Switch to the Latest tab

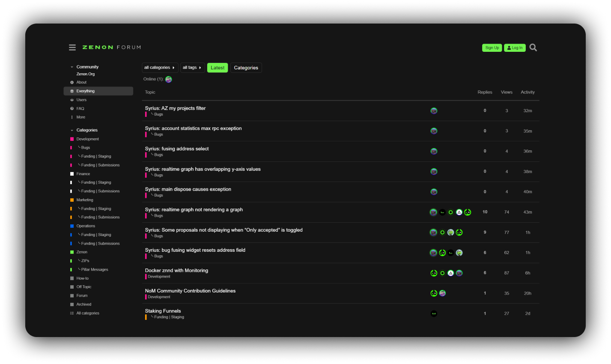tap(218, 68)
